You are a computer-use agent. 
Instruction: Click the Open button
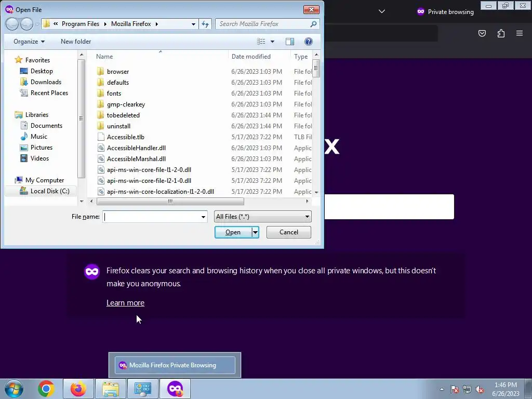pos(233,232)
